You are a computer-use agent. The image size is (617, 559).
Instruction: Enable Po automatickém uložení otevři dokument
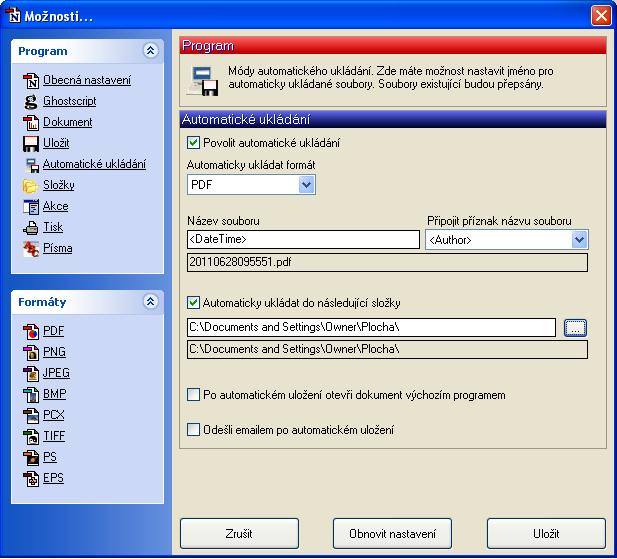coord(193,395)
